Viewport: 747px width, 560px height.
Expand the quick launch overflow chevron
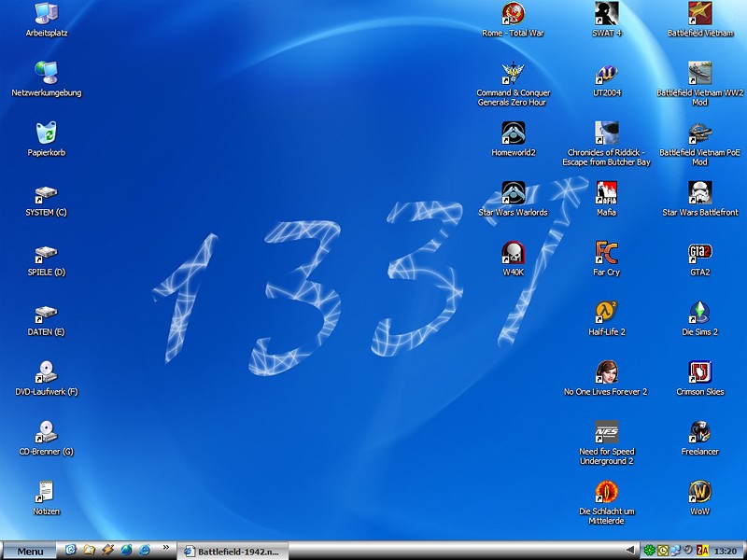pyautogui.click(x=166, y=549)
